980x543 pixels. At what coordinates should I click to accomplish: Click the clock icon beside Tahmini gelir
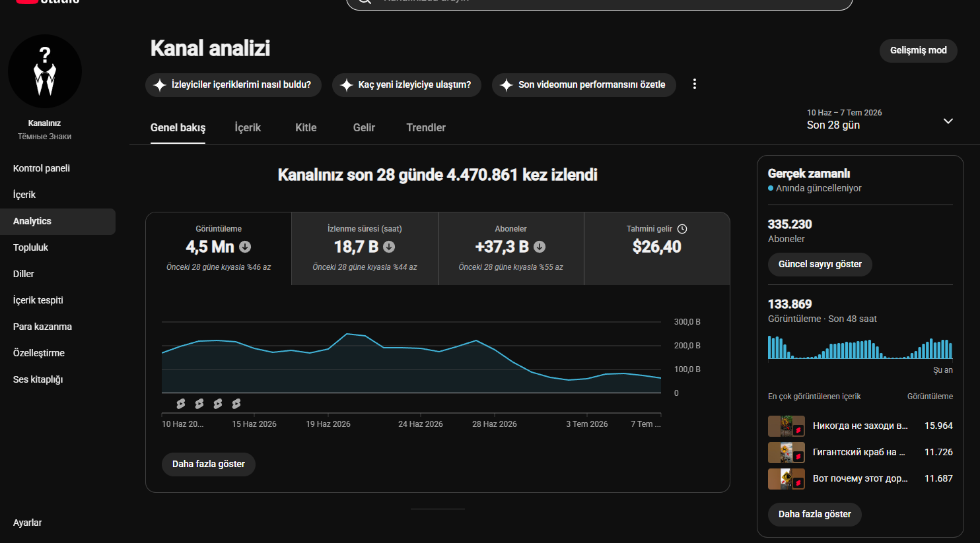tap(682, 229)
